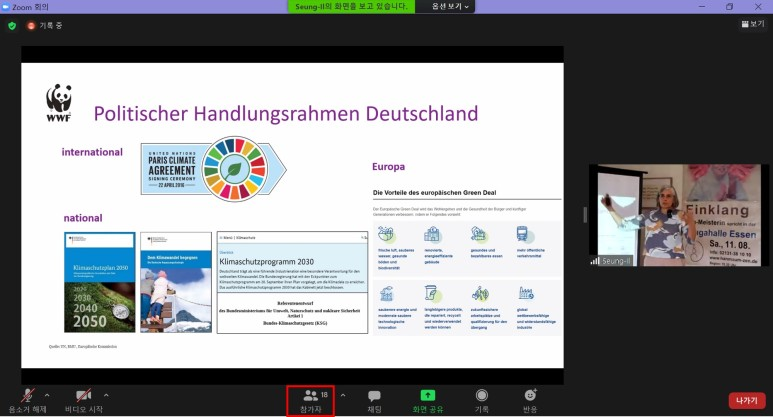Click the red leave meeting button
The height and width of the screenshot is (417, 773).
click(746, 400)
